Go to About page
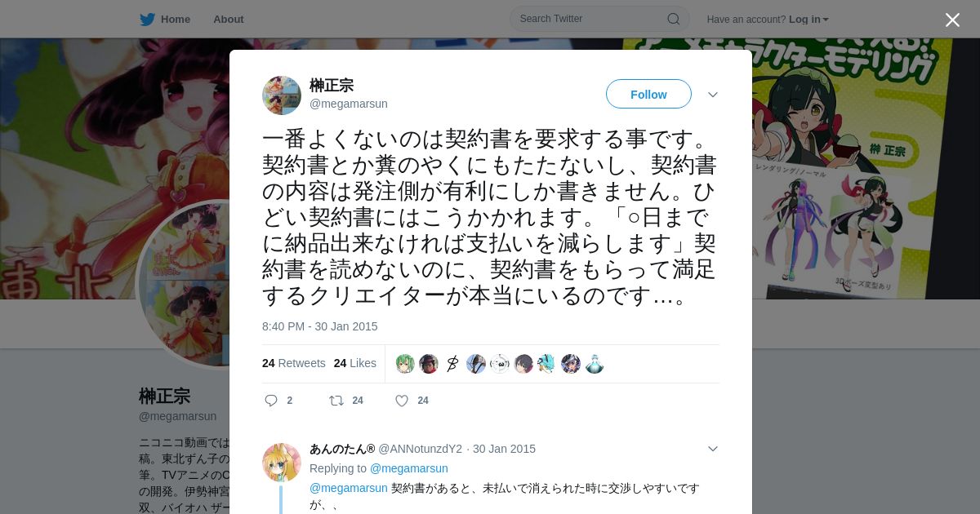 (229, 19)
